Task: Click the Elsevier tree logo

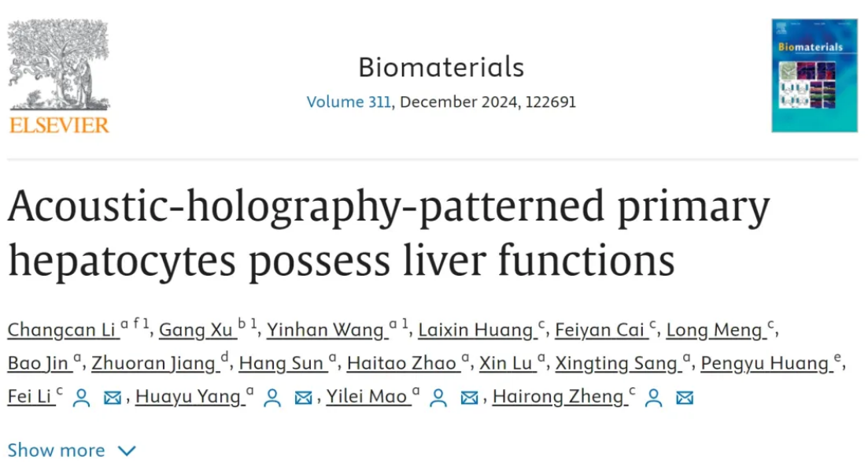Action: point(59,76)
